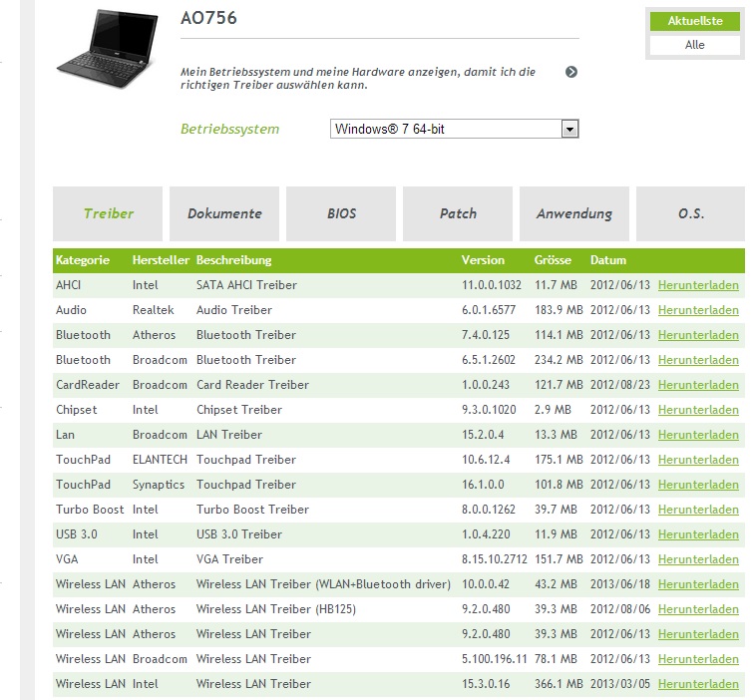This screenshot has height=700, width=751.
Task: Click version cell 5.100.196.11
Action: [x=495, y=659]
